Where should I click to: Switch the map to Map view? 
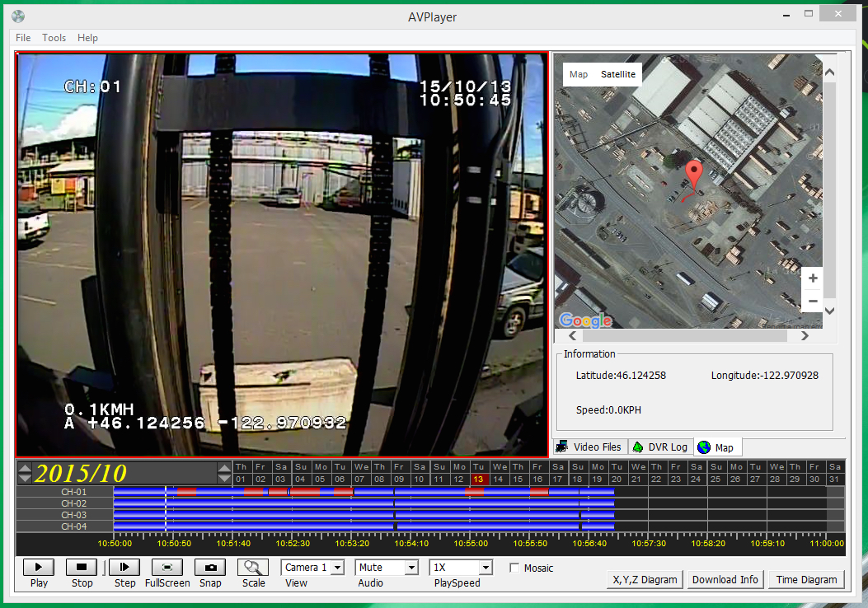pyautogui.click(x=579, y=74)
